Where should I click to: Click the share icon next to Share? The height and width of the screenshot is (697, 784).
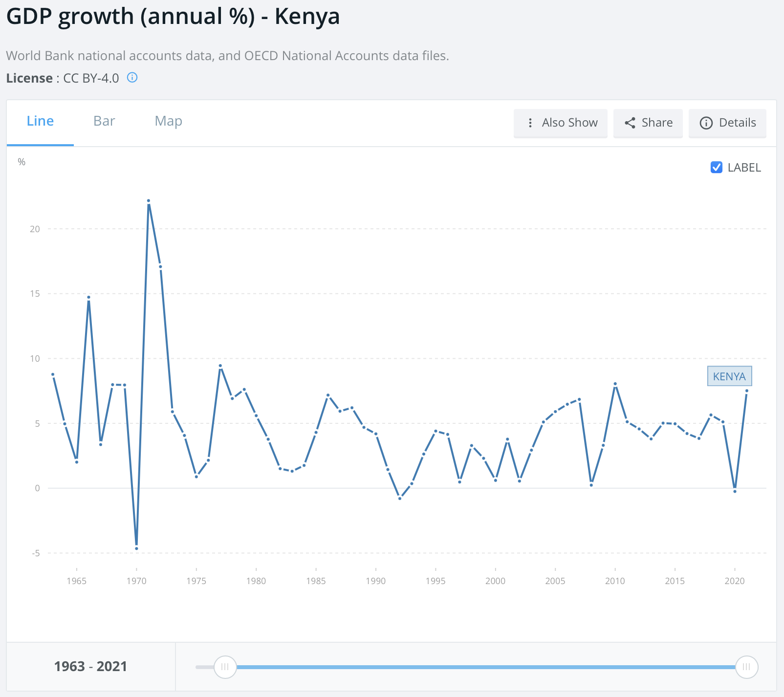631,123
